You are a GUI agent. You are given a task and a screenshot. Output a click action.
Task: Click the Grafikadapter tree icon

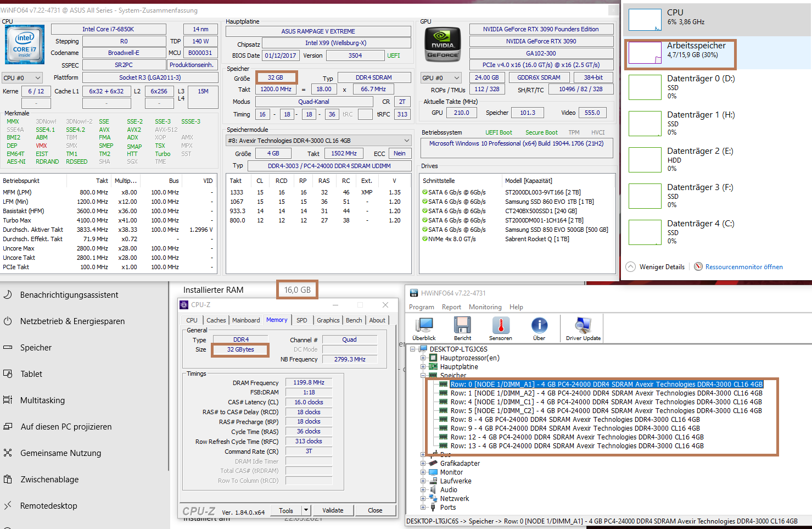[x=433, y=463]
